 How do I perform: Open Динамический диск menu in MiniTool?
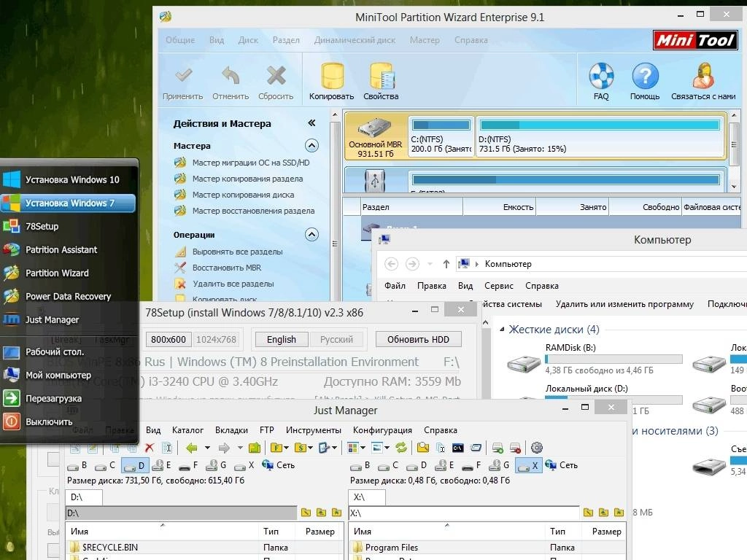[x=355, y=40]
